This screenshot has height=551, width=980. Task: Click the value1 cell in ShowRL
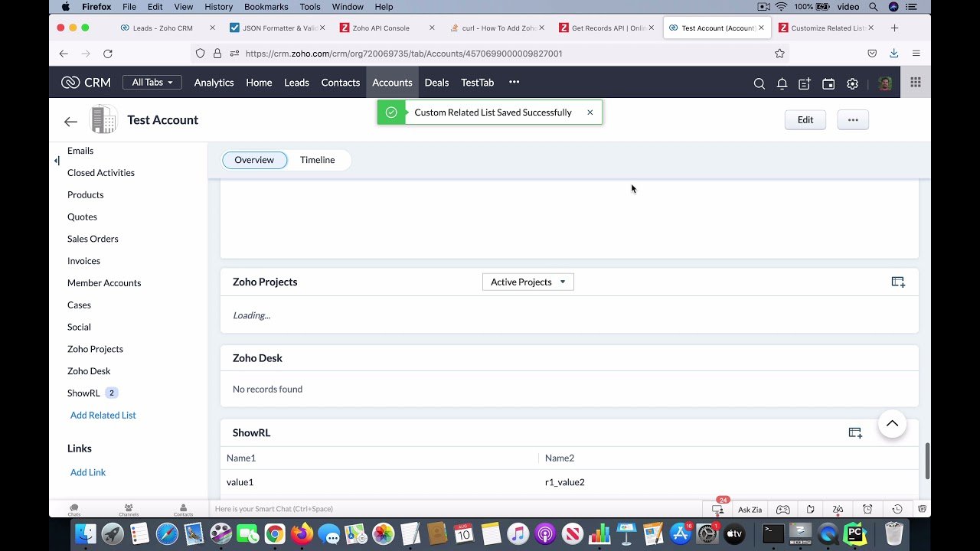[x=240, y=483]
